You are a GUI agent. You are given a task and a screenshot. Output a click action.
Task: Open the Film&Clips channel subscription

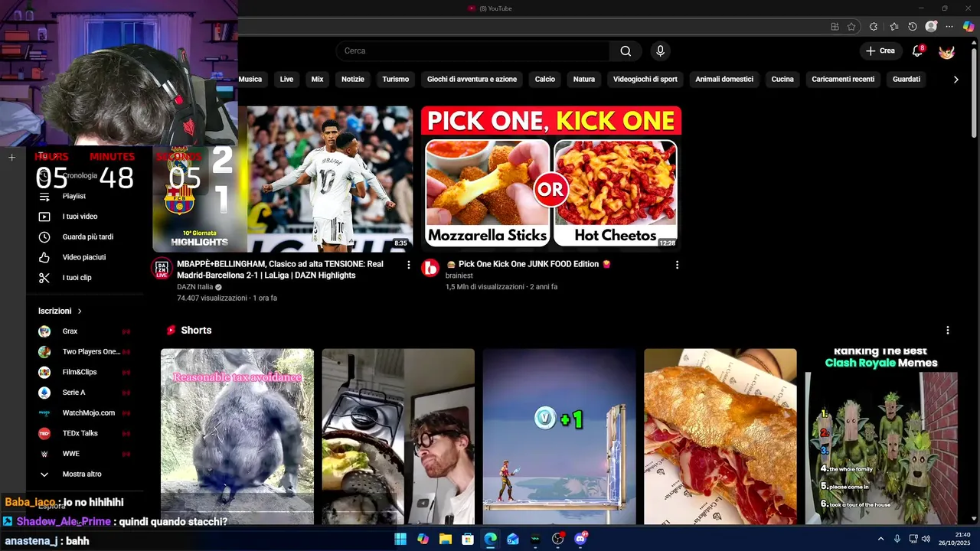click(x=84, y=372)
